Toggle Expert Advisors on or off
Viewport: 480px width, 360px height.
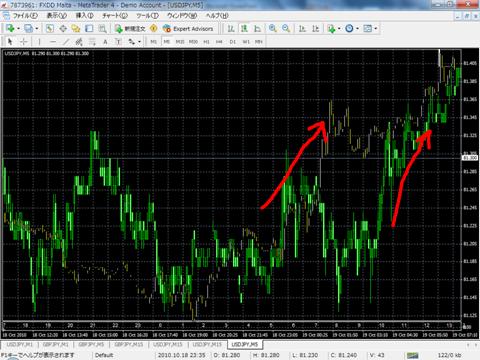tap(188, 29)
